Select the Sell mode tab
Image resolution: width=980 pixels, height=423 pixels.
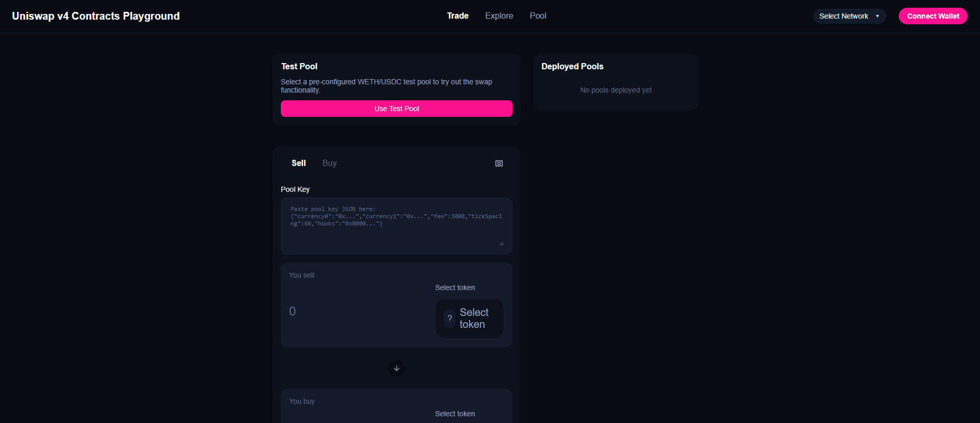[299, 163]
